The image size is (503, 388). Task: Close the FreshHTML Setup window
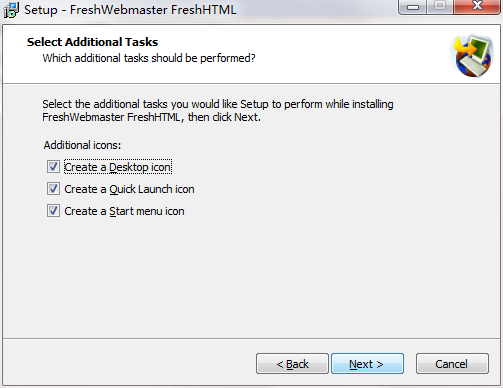[477, 6]
